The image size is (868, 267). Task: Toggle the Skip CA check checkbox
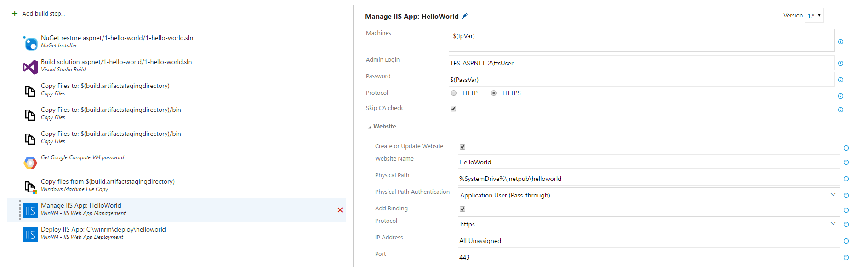453,109
